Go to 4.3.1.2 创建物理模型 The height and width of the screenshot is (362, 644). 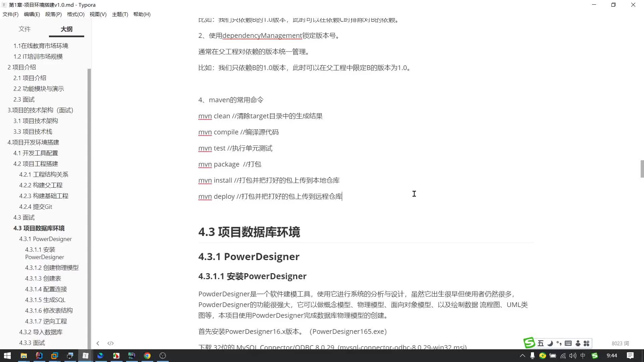(x=52, y=267)
